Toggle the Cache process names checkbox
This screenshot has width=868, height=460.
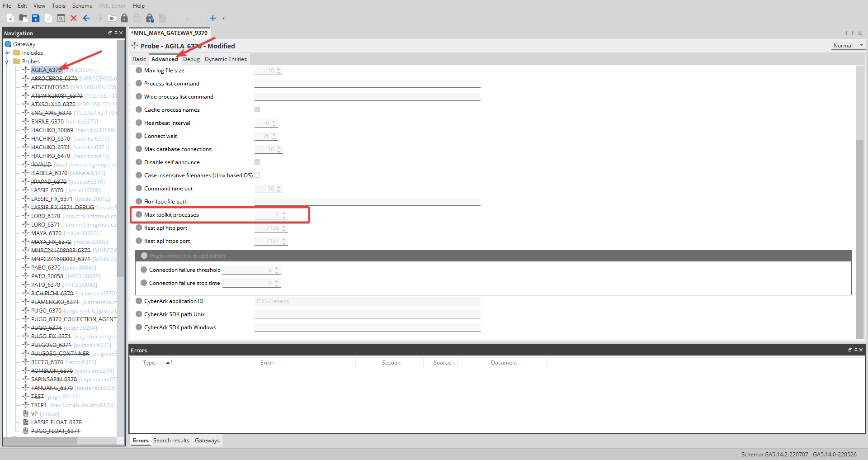(257, 109)
